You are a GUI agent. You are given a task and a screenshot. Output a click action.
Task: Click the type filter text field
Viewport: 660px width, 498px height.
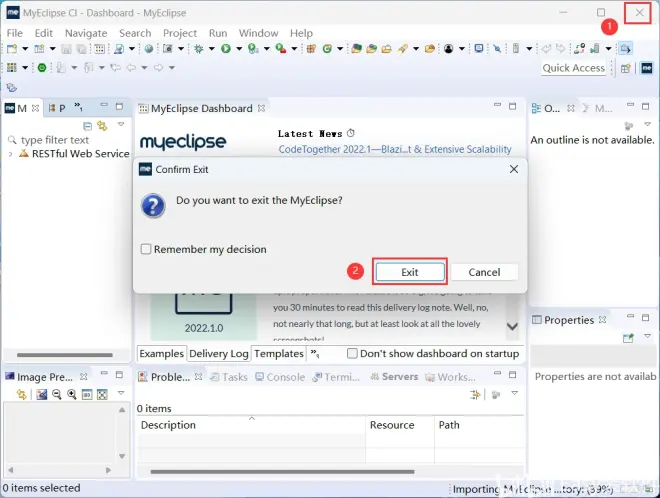[67, 140]
